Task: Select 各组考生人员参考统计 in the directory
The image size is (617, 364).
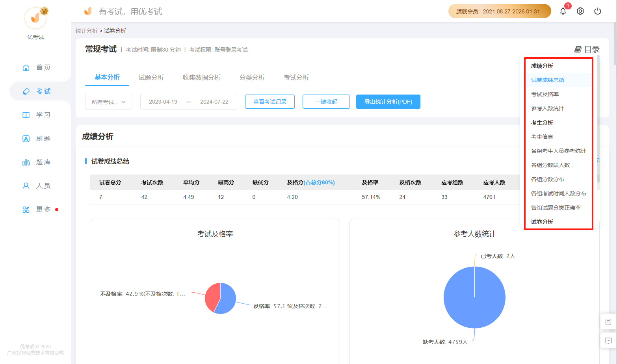Action: (x=559, y=151)
